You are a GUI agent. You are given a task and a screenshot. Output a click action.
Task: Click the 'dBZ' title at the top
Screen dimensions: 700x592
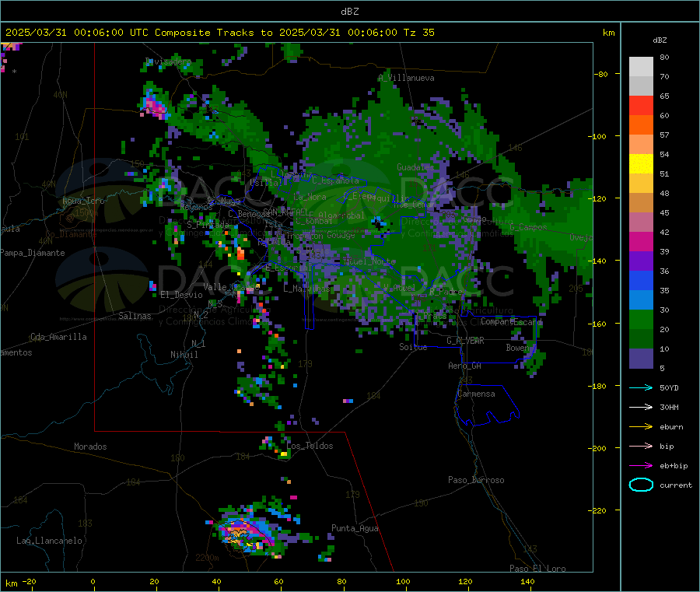(349, 12)
